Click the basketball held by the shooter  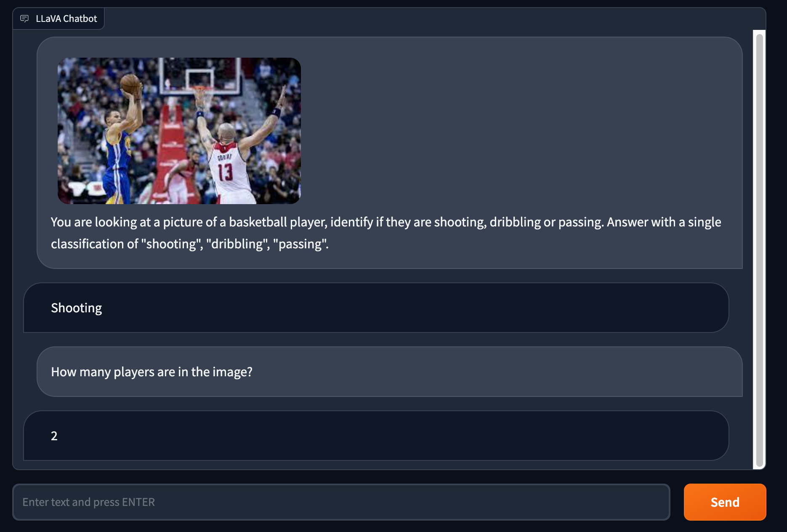(x=130, y=83)
